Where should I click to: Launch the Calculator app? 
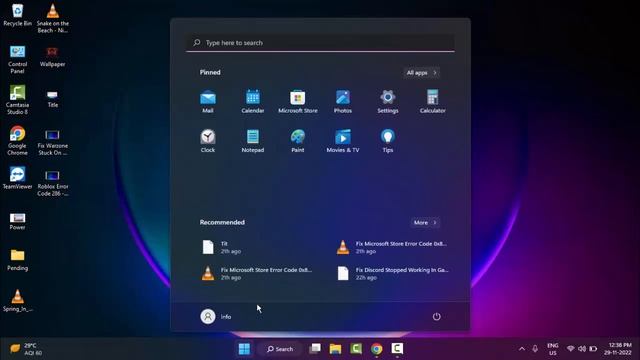pyautogui.click(x=433, y=101)
